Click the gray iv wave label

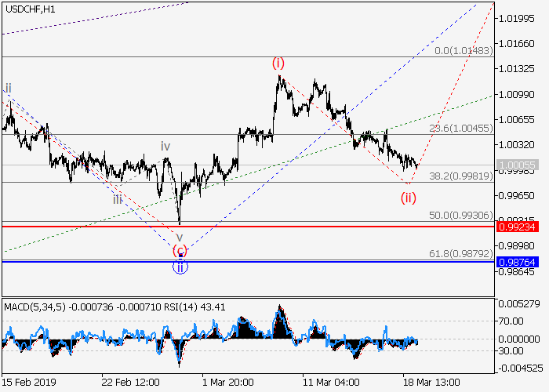pos(165,146)
